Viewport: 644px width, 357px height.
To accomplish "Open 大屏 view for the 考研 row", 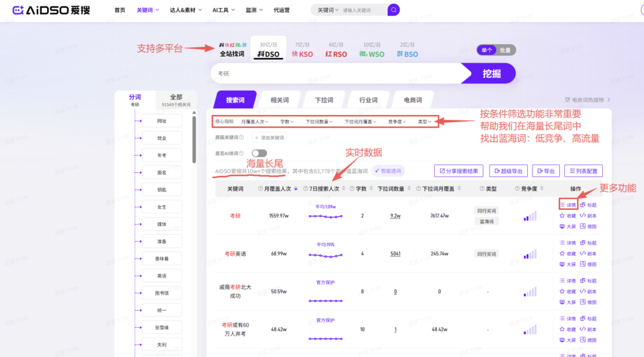I will 568,226.
